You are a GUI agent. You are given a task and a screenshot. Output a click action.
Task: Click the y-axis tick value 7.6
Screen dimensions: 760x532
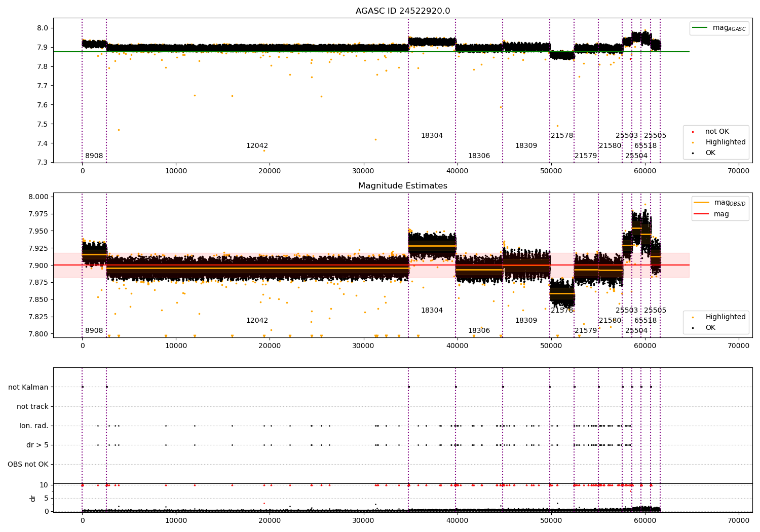(x=44, y=105)
